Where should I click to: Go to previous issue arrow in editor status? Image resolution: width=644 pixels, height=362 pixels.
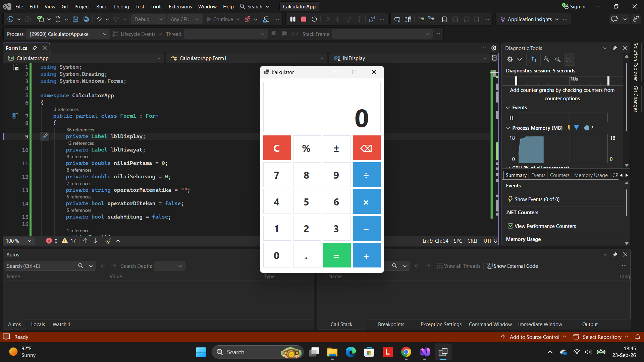pos(85,241)
